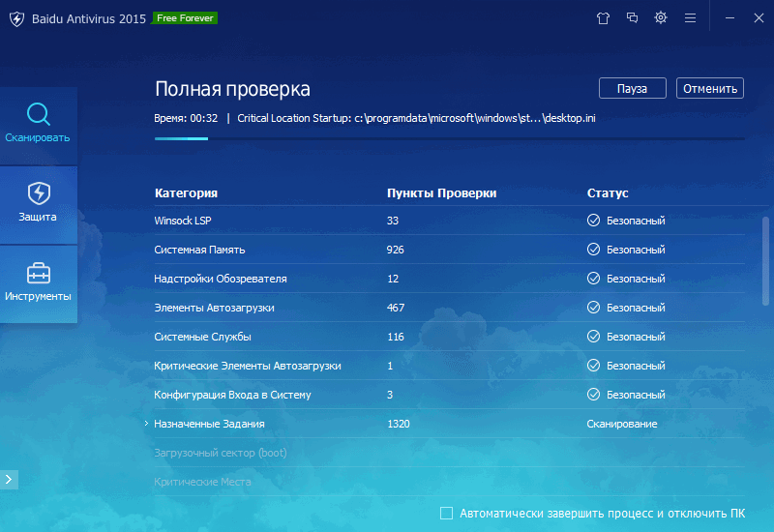774x532 pixels.
Task: Open the skin changer shirt icon
Action: point(603,18)
